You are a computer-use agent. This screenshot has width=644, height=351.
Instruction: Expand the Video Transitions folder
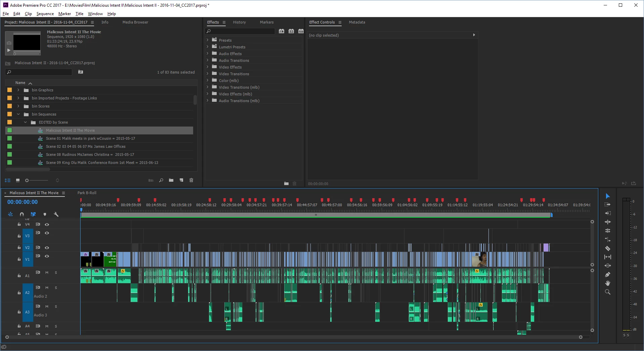coord(208,74)
